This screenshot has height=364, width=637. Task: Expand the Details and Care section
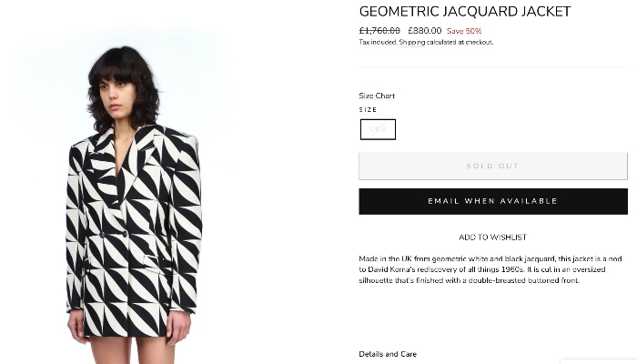pos(388,354)
